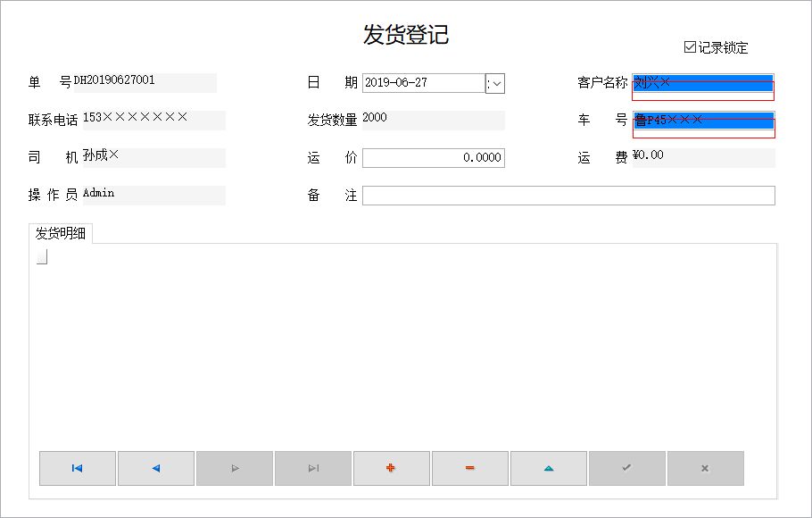
Task: Click the 运价 input field
Action: [x=434, y=157]
